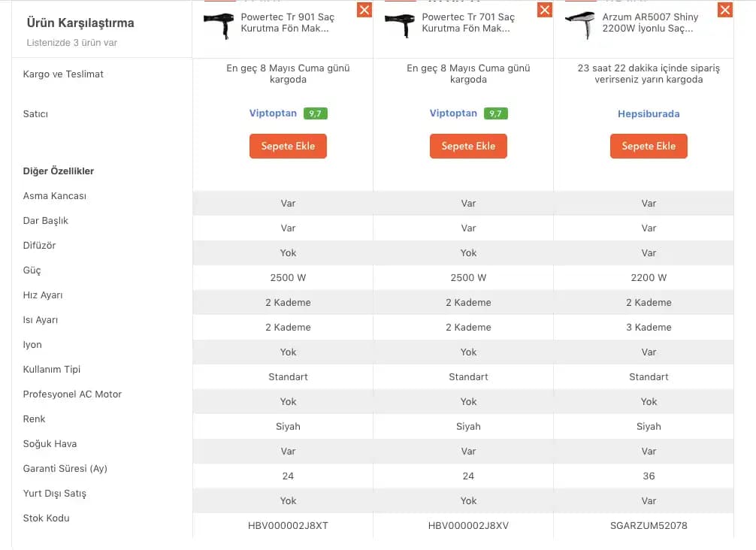The image size is (756, 550).
Task: Open Powertec Tr 901 Saç Kurutma product title
Action: point(287,23)
